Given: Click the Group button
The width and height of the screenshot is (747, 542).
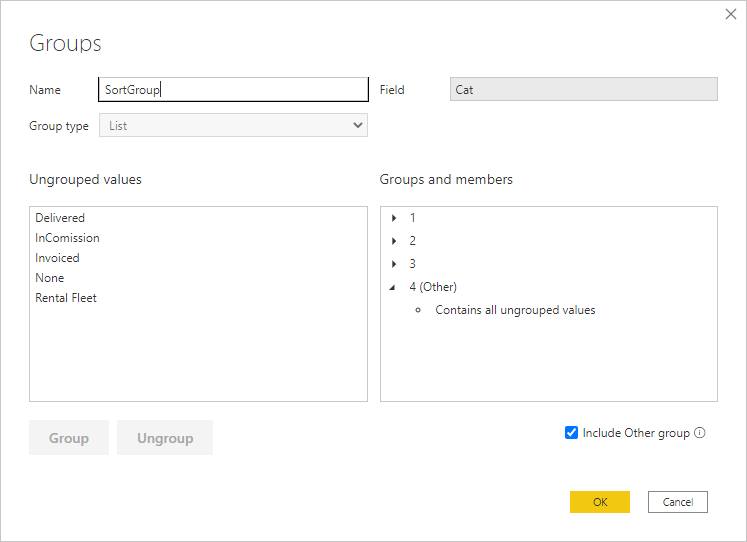Looking at the screenshot, I should click(x=69, y=438).
